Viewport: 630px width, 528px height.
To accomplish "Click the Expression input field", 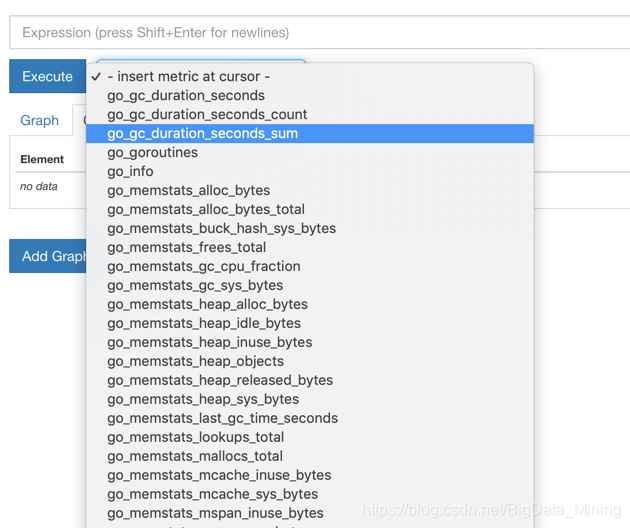I will pyautogui.click(x=319, y=33).
